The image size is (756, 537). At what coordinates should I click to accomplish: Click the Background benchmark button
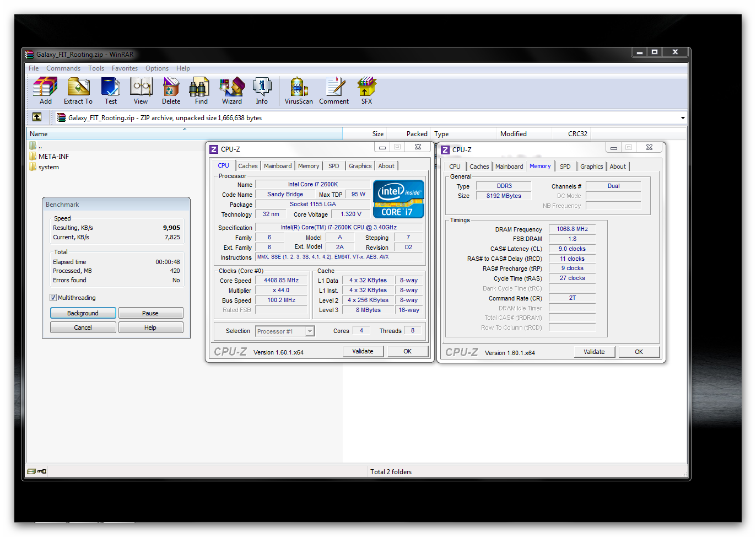click(83, 313)
